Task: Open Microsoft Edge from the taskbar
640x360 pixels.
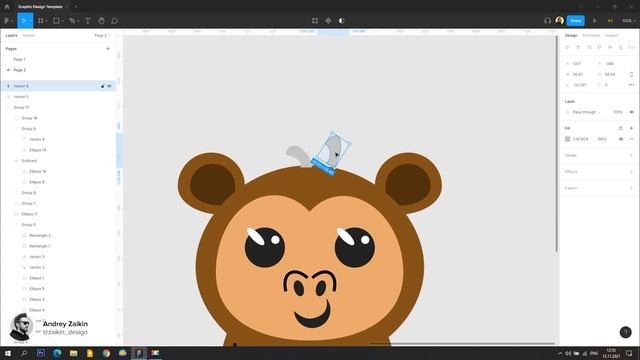Action: pos(57,353)
